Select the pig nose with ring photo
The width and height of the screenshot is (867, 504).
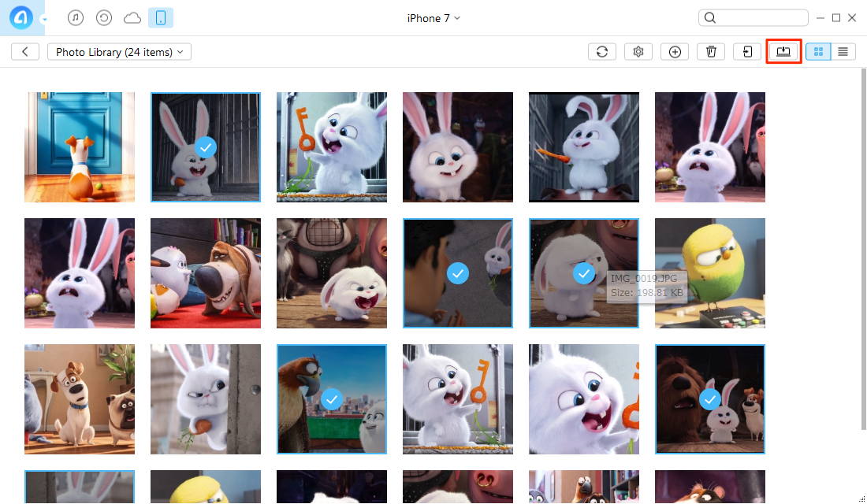point(458,487)
